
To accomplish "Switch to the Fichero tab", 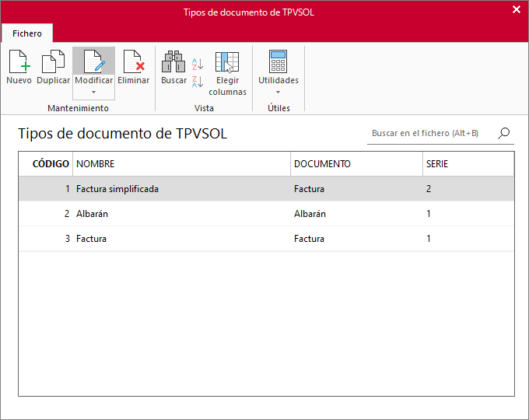I will (x=27, y=33).
